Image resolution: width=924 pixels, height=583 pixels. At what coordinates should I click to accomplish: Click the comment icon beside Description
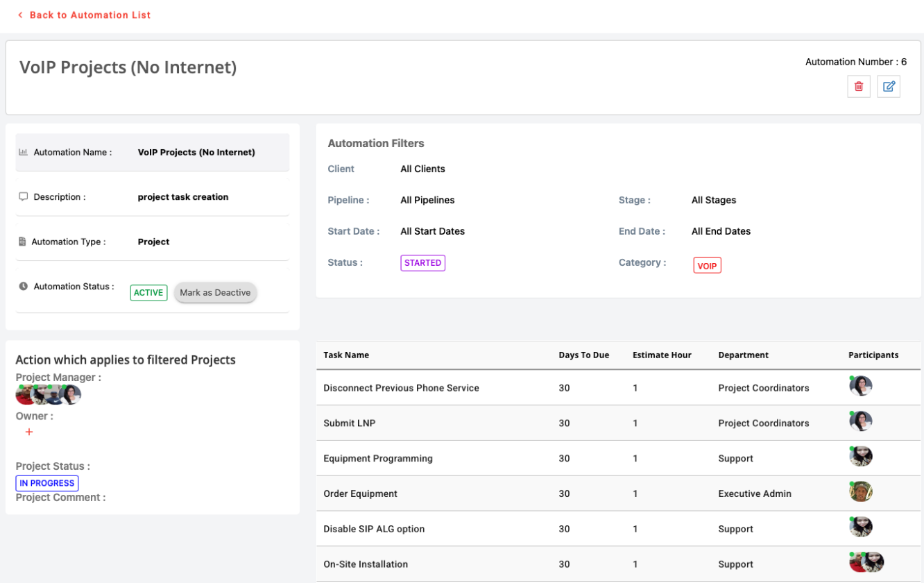click(23, 197)
